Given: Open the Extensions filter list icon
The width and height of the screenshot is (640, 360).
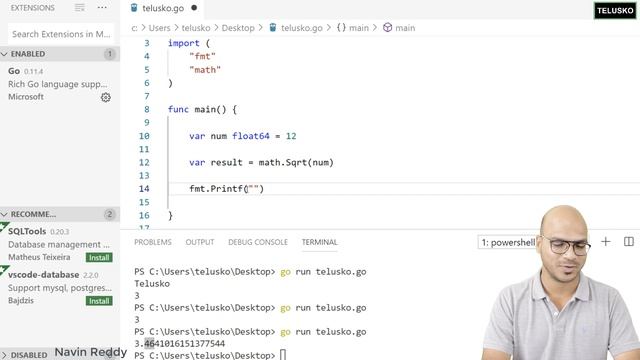Looking at the screenshot, I should click(80, 7).
